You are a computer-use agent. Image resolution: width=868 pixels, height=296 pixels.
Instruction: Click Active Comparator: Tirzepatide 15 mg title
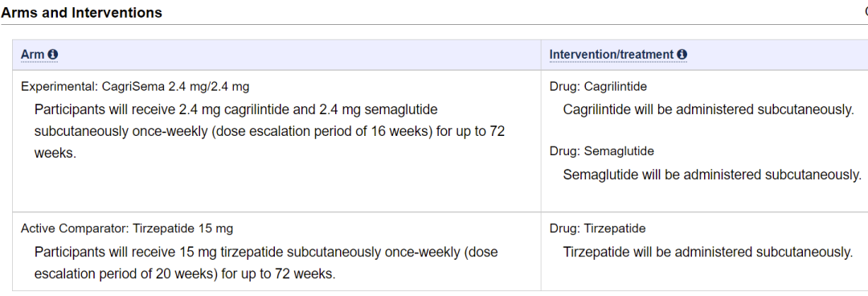tap(127, 228)
